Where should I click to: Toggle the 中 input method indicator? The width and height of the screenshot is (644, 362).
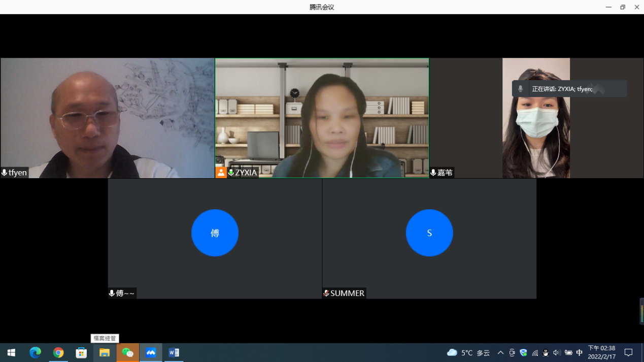(x=580, y=353)
